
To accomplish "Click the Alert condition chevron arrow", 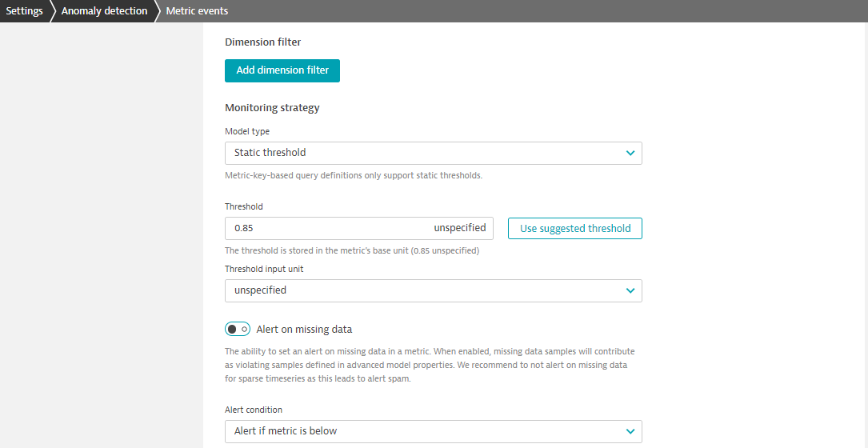I will pyautogui.click(x=630, y=431).
